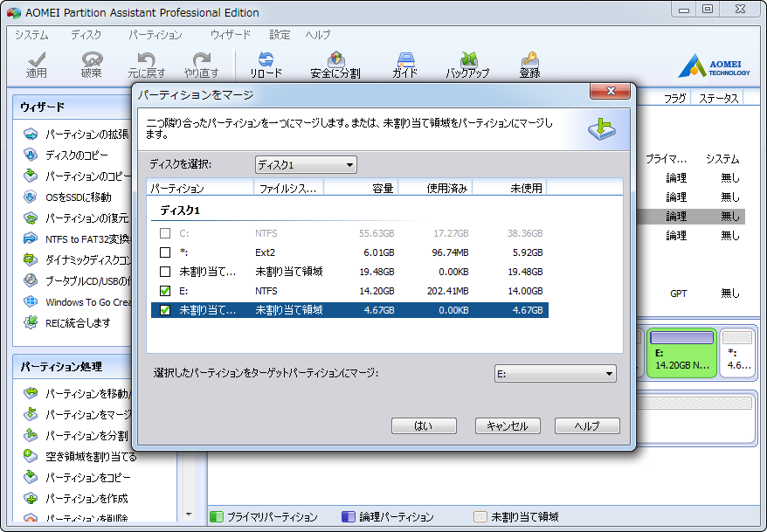Click the 容量 column header

[361, 188]
